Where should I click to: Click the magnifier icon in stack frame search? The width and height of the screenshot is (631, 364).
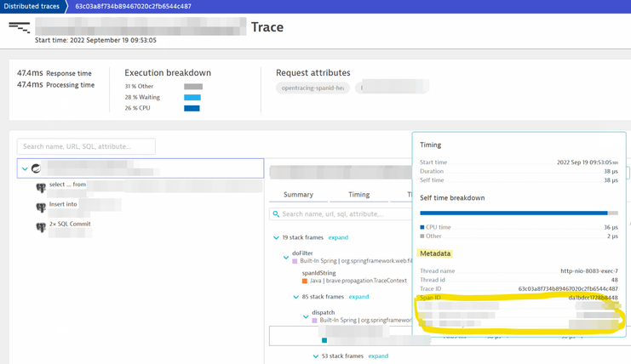coord(276,214)
